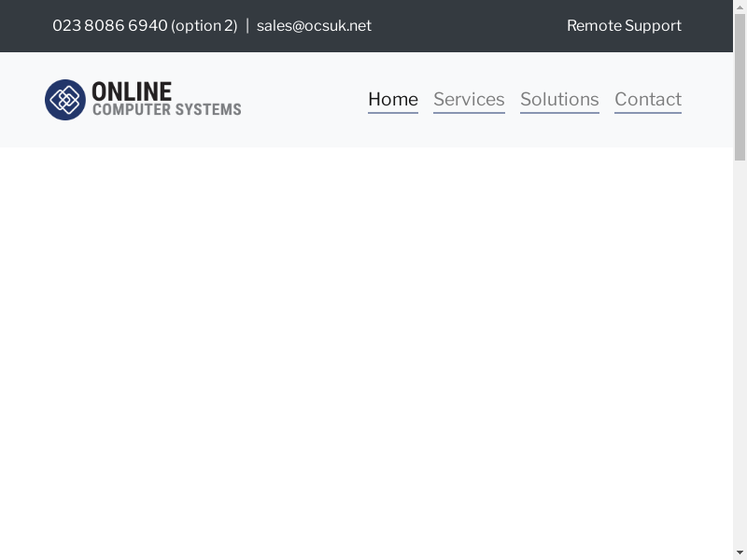Navigate to the Contact page
747x560 pixels.
[x=647, y=99]
